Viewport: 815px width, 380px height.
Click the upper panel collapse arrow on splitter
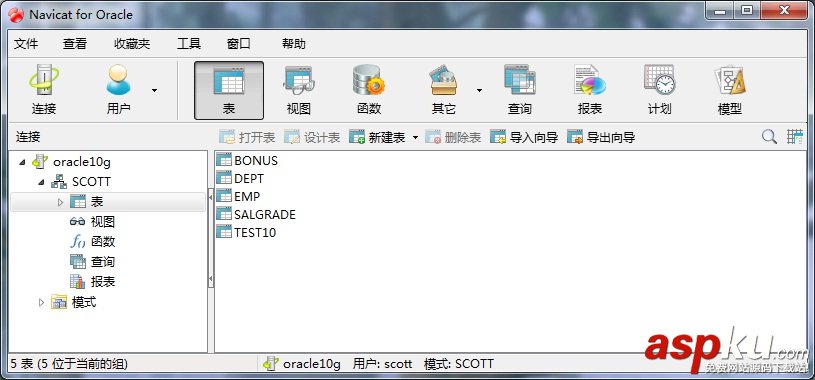click(x=211, y=198)
